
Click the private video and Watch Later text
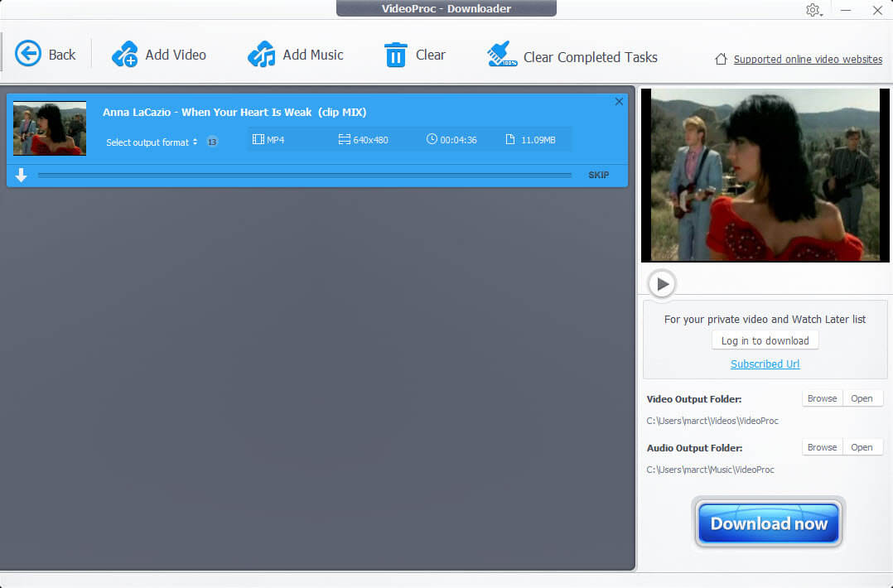click(765, 320)
